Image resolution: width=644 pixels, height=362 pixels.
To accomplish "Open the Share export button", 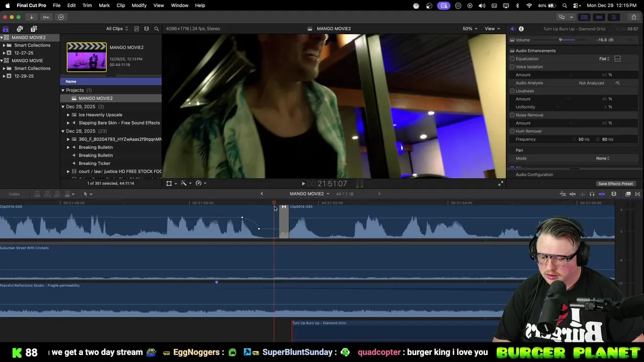I will click(x=633, y=17).
